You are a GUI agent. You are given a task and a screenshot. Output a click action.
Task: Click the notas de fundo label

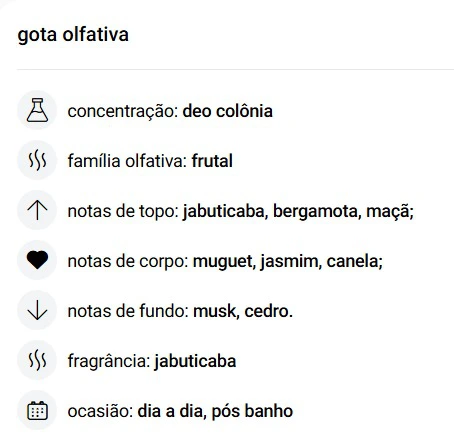point(128,311)
